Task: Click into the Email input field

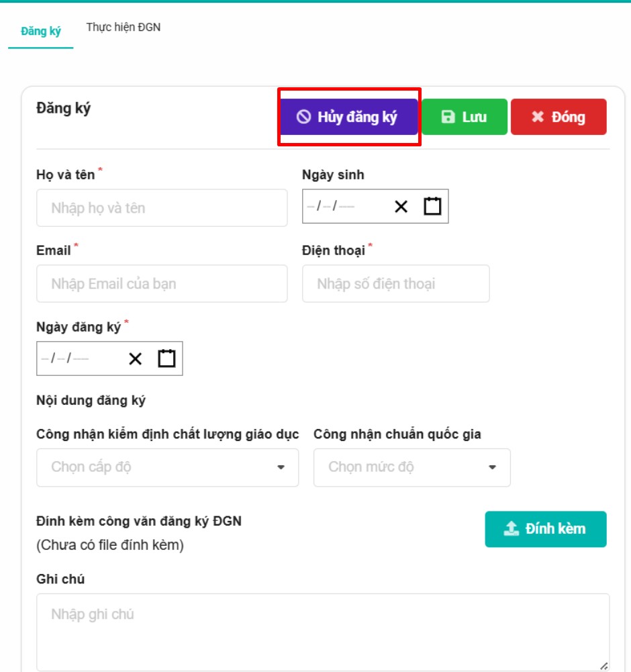Action: [162, 283]
